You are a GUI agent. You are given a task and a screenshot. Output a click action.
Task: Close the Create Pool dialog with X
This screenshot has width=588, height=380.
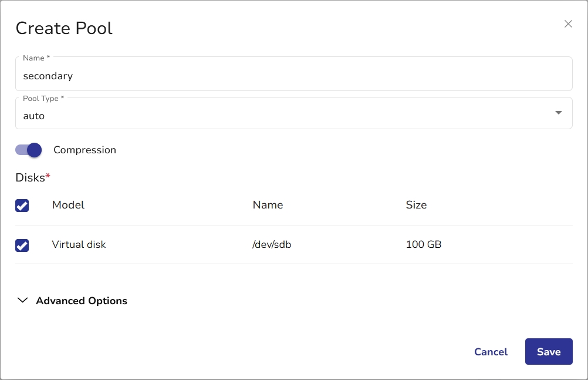[568, 24]
